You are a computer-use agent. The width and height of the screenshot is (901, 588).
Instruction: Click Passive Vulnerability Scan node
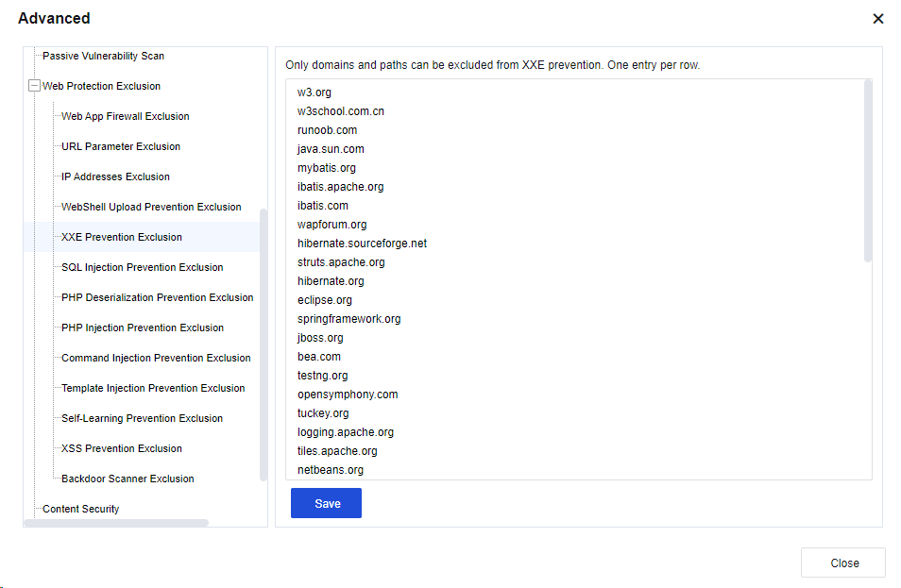103,56
